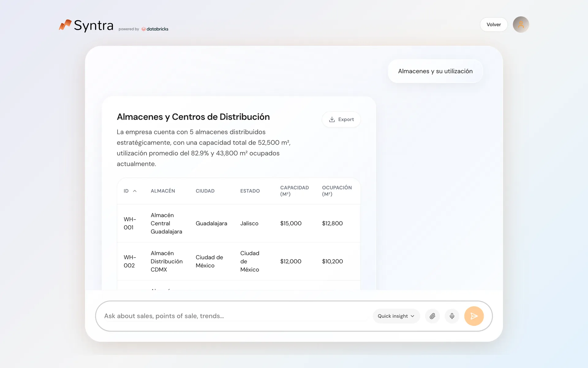Click the Syntra logo icon
The image size is (588, 368).
click(65, 25)
